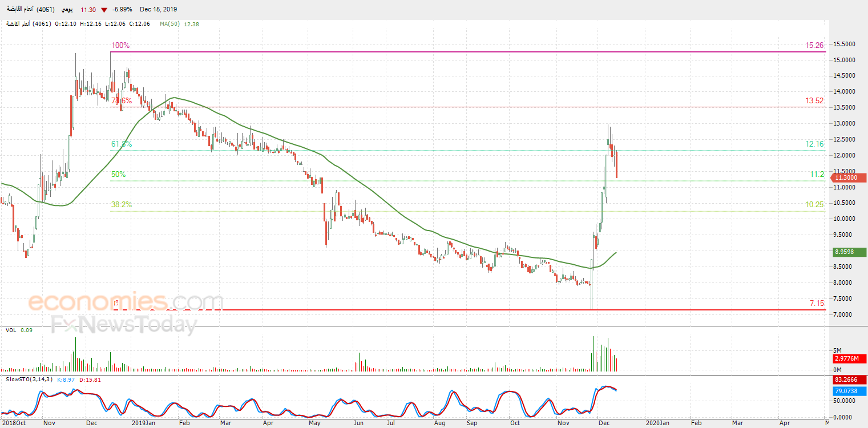Screen dimensions: 868x428
Task: Select the 61.8% Fibonacci level label
Action: click(x=122, y=144)
